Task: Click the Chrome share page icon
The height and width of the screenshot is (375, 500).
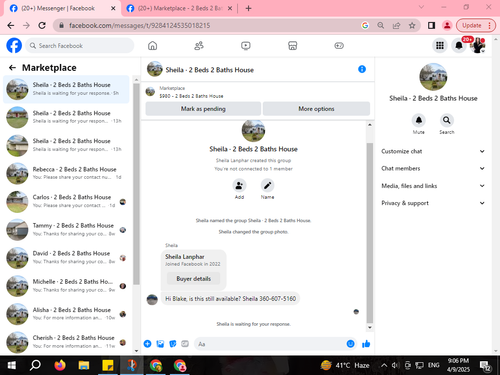Action: (396, 25)
